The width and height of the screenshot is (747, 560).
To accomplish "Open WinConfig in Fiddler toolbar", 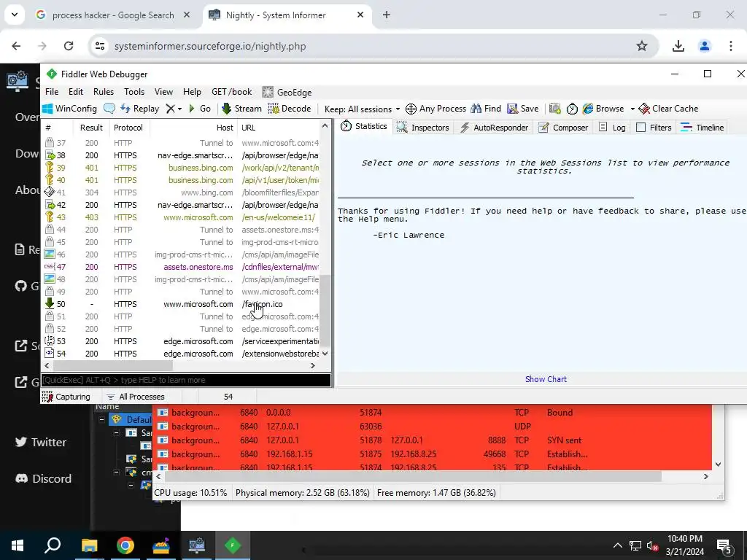I will point(69,109).
